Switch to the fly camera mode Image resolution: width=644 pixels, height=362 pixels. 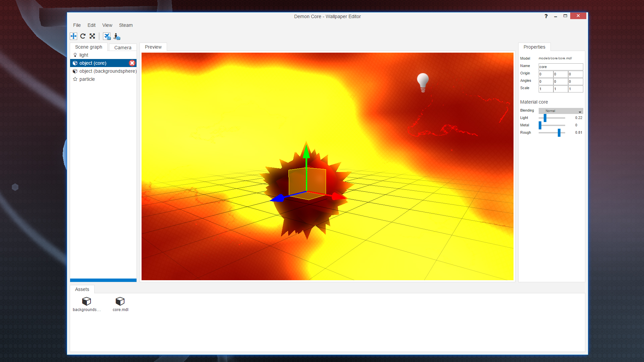[x=107, y=36]
